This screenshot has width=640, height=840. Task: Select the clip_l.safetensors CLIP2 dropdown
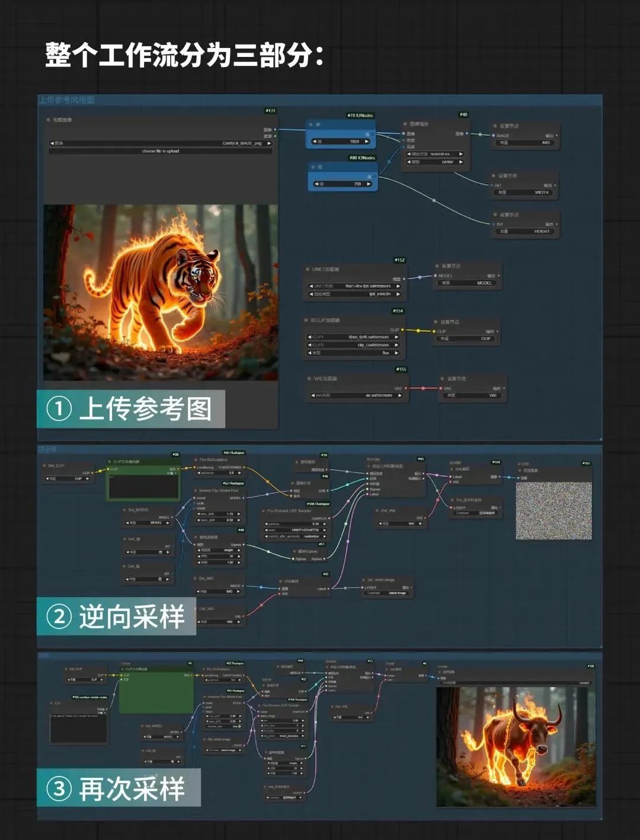pyautogui.click(x=353, y=344)
